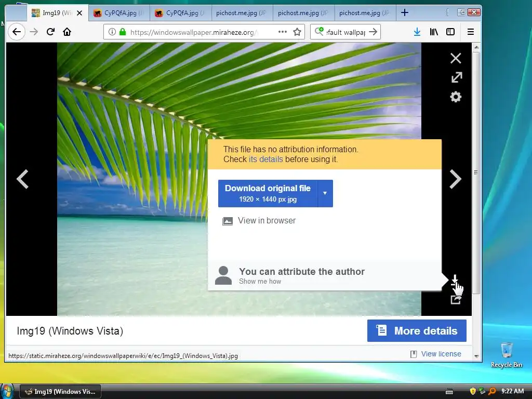Click the share/embed icon below download

click(455, 300)
